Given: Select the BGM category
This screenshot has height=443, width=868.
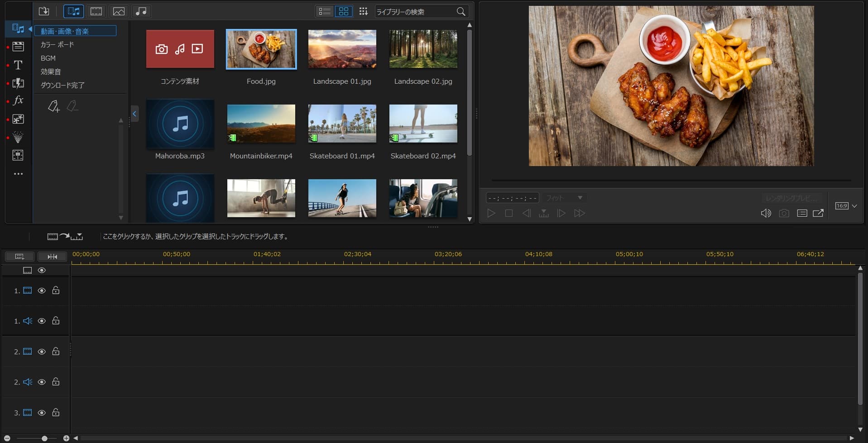Looking at the screenshot, I should 48,58.
